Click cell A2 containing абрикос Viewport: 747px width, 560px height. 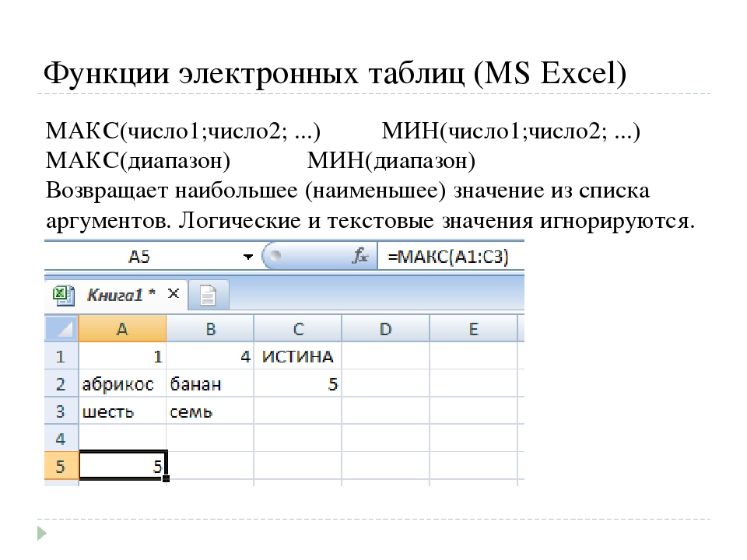pyautogui.click(x=122, y=383)
